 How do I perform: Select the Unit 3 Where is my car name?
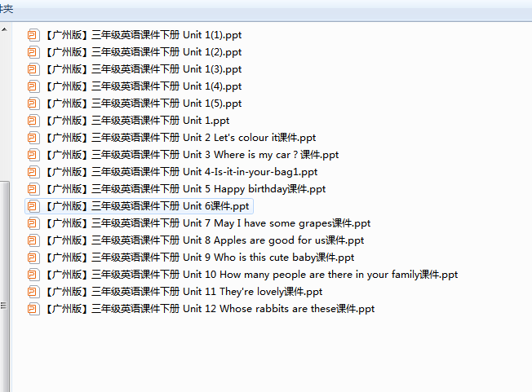point(193,155)
